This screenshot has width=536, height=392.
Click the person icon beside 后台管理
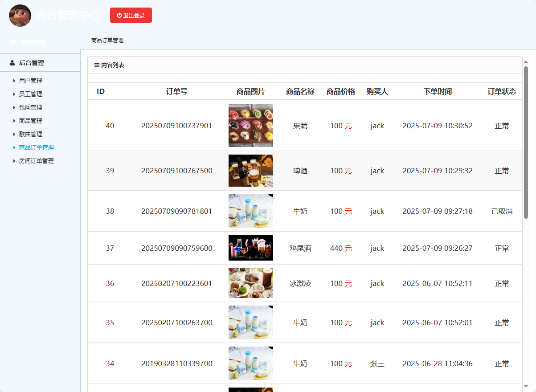tap(12, 62)
